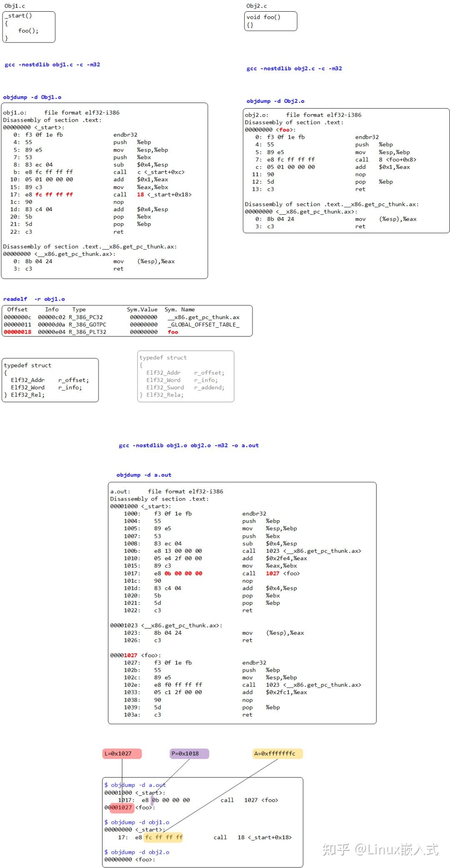Viewport: 450px width, 868px height.
Task: Select the 'void foo()' declaration in Obj2.c
Action: click(263, 17)
